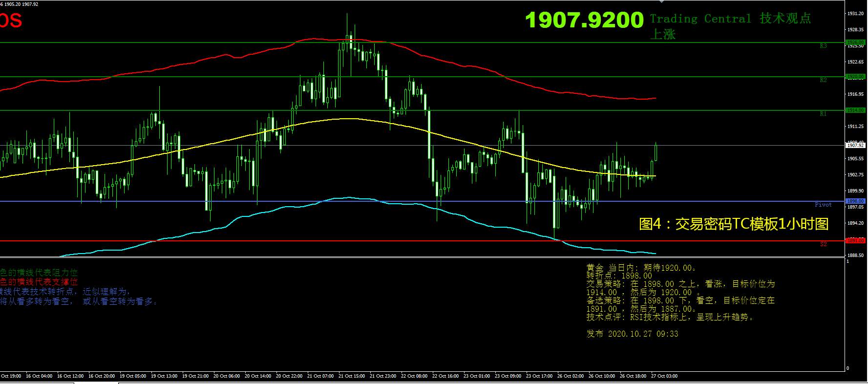Click the 1920.00 green price tag
868x384 pixels.
(855, 77)
